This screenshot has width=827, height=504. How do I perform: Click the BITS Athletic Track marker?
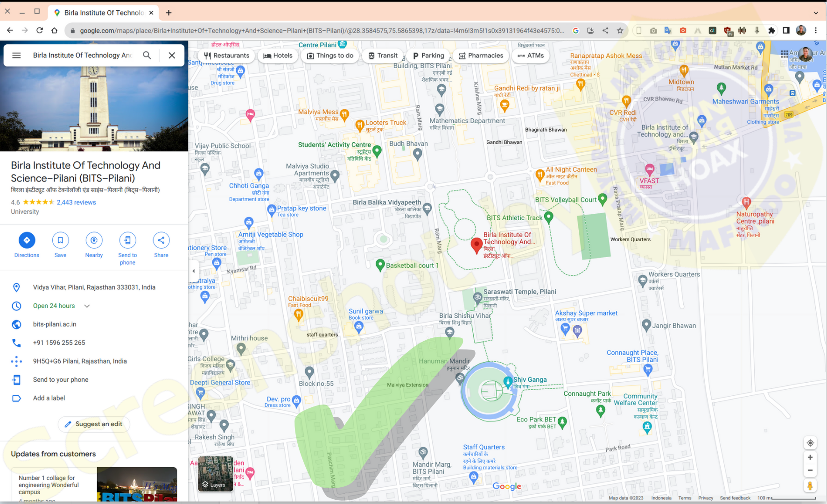(x=549, y=217)
